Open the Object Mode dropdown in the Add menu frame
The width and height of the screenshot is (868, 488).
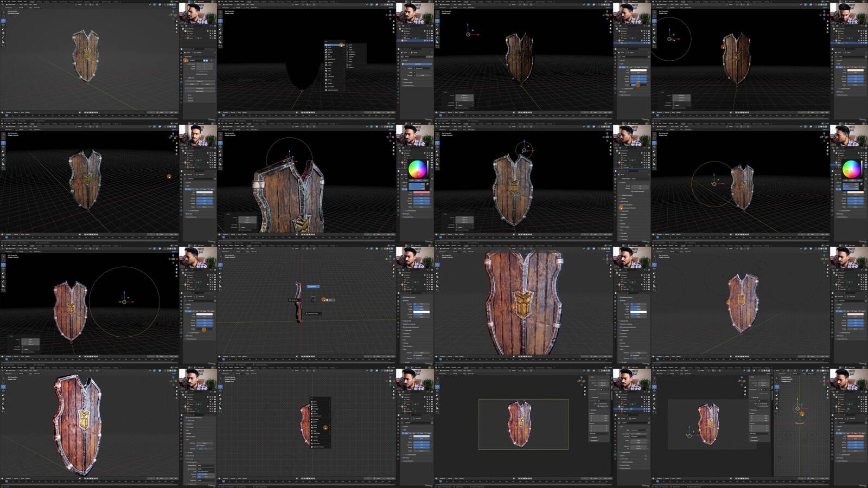(228, 5)
